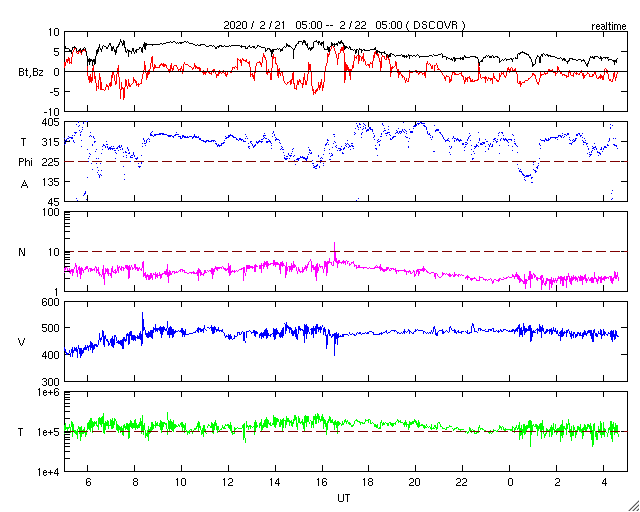
Task: Click the '45' tick label on Phi panel
Action: [54, 202]
